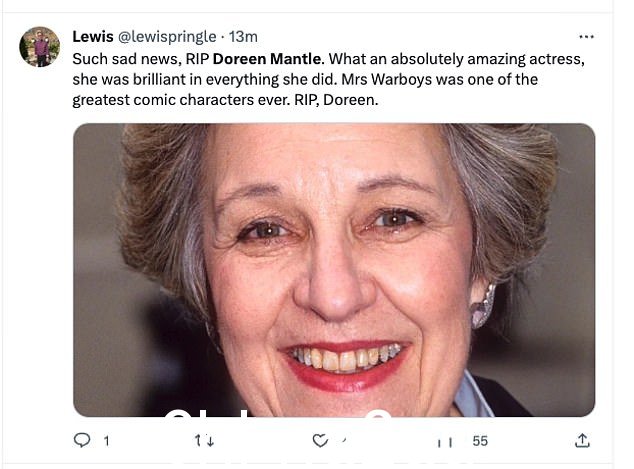The width and height of the screenshot is (634, 469).
Task: Click the reply count number 1
Action: pyautogui.click(x=106, y=441)
